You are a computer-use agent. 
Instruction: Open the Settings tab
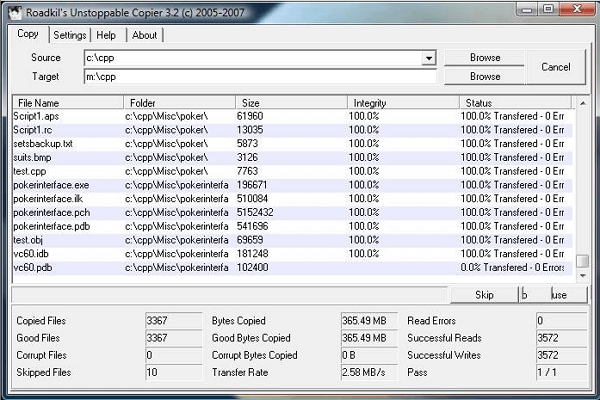click(70, 35)
